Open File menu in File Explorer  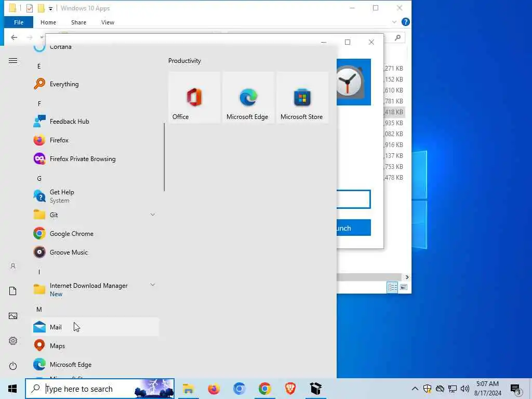tap(19, 22)
